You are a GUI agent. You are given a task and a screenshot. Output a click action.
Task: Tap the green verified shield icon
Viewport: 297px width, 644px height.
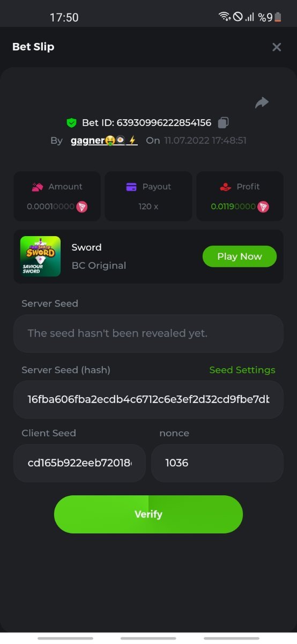pyautogui.click(x=71, y=123)
